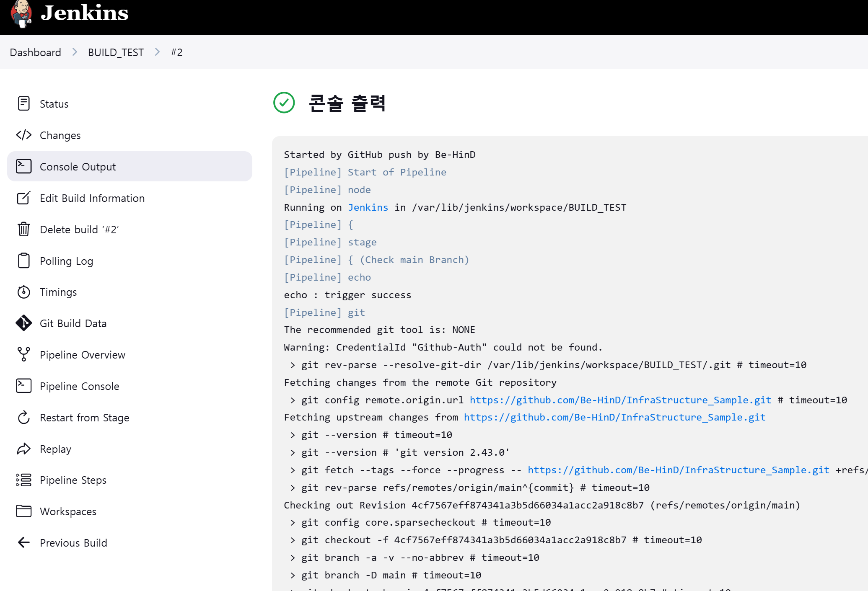Click the Workspaces folder icon
The height and width of the screenshot is (591, 868).
[x=24, y=511]
